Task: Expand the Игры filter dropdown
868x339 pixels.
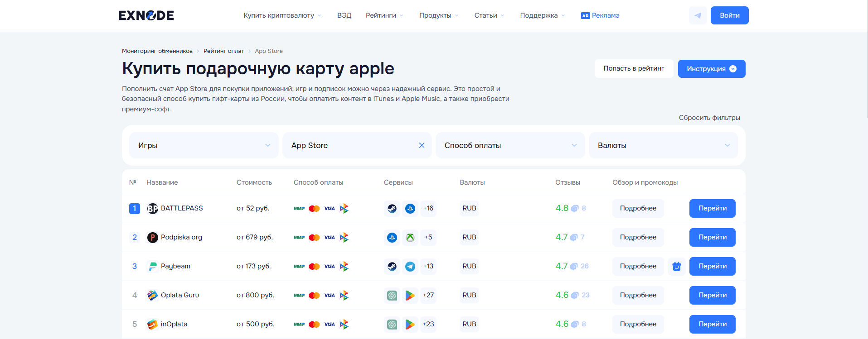Action: pyautogui.click(x=204, y=145)
